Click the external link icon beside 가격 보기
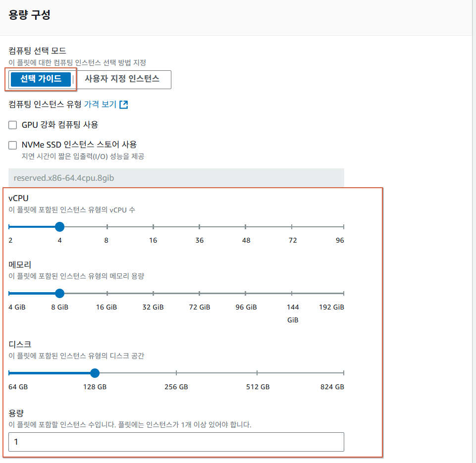Screen dimensions: 476x463 click(124, 104)
